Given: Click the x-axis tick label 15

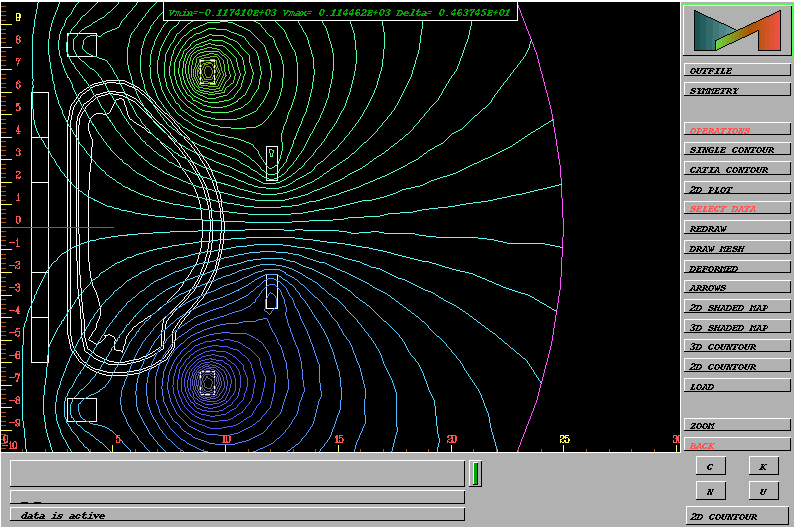Looking at the screenshot, I should 339,439.
